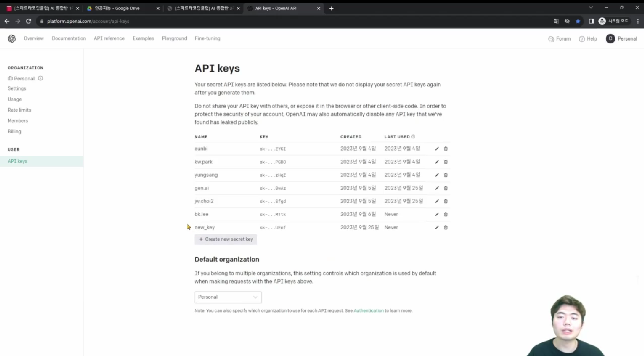Open a new browser tab

click(x=331, y=8)
